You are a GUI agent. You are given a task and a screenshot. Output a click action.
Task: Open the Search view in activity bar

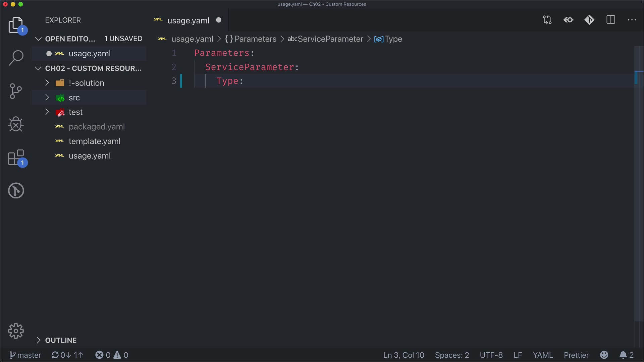(x=16, y=58)
